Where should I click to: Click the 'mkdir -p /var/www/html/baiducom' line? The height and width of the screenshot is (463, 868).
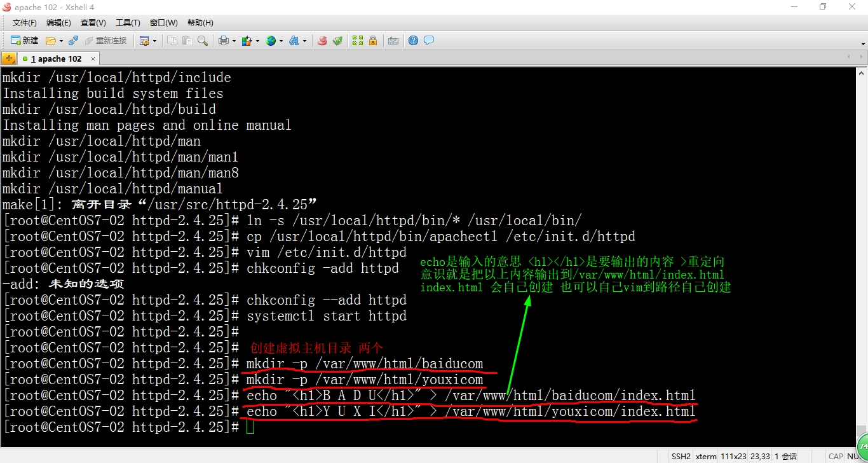365,364
